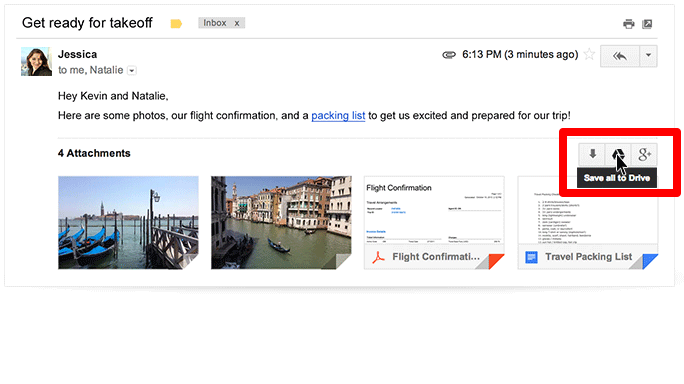Open the gondolas photo attachment
684x384 pixels.
tap(128, 223)
